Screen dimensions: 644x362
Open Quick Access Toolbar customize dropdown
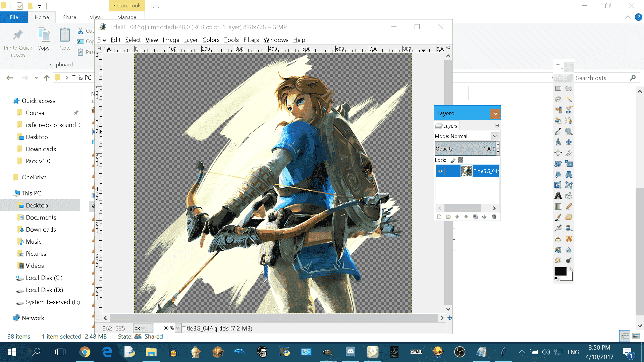point(39,6)
